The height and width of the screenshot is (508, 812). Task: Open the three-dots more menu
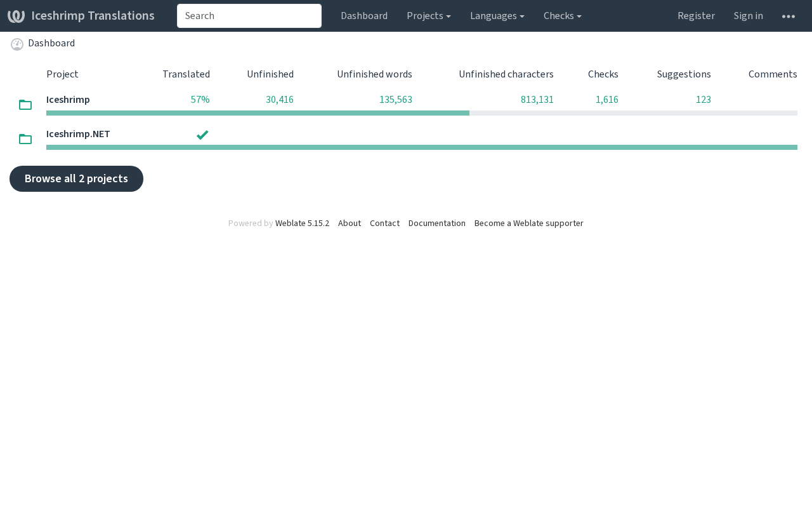(788, 16)
